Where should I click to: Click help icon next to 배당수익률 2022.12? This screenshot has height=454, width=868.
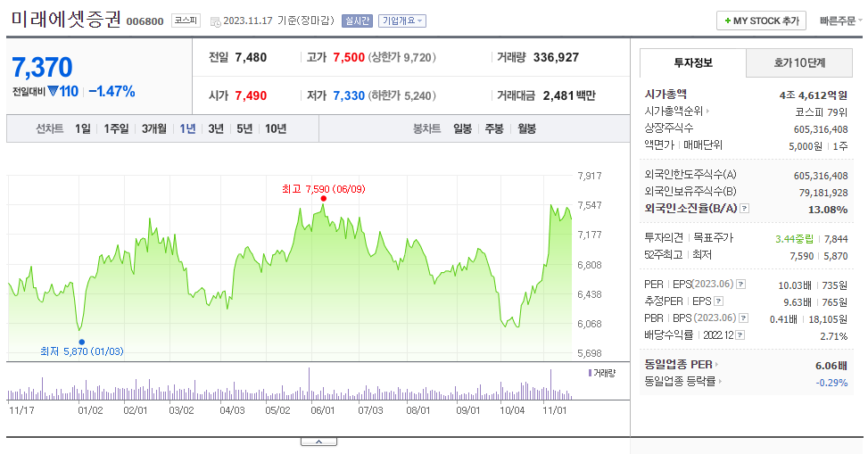740,335
